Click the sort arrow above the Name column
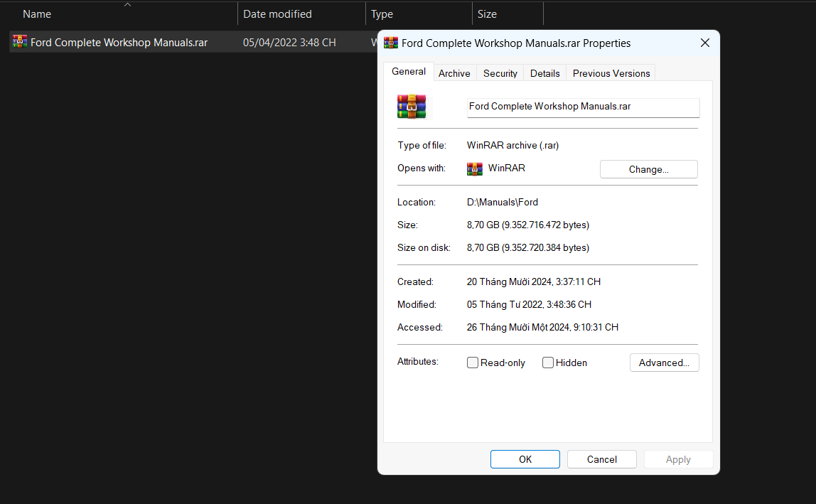Screen dimensions: 816x504 click(127, 5)
